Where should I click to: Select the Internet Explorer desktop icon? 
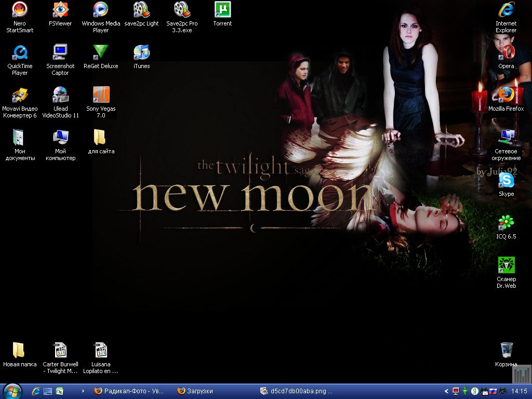pyautogui.click(x=506, y=17)
